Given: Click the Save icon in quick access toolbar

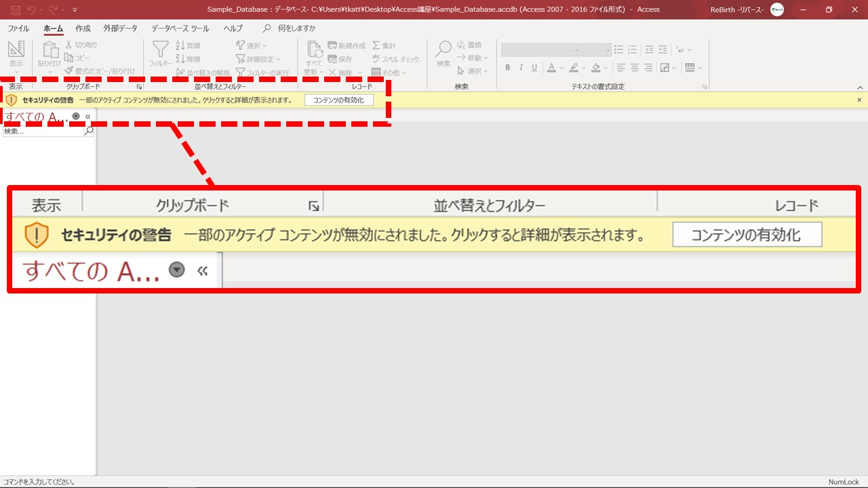Looking at the screenshot, I should tap(16, 9).
